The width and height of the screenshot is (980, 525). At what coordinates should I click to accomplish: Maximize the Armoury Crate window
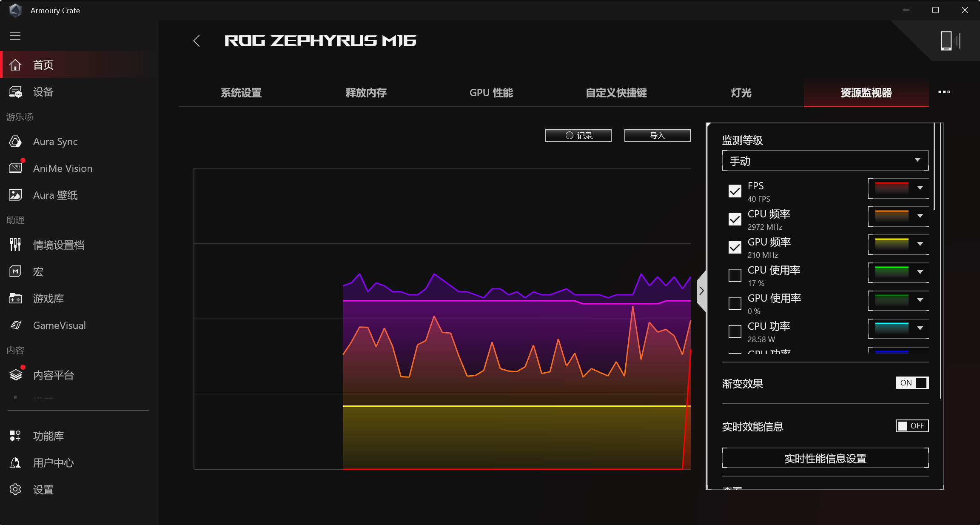(935, 10)
